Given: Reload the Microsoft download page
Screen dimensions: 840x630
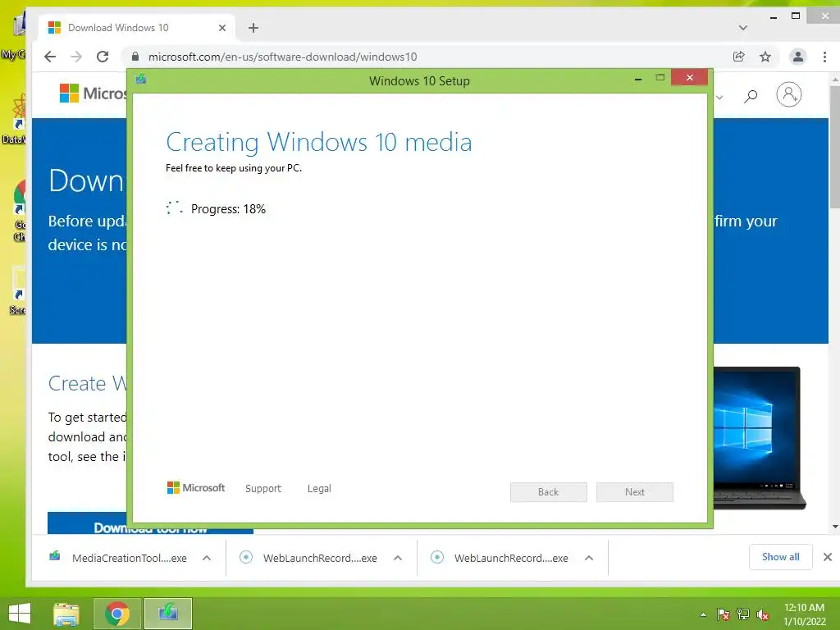Looking at the screenshot, I should (103, 57).
